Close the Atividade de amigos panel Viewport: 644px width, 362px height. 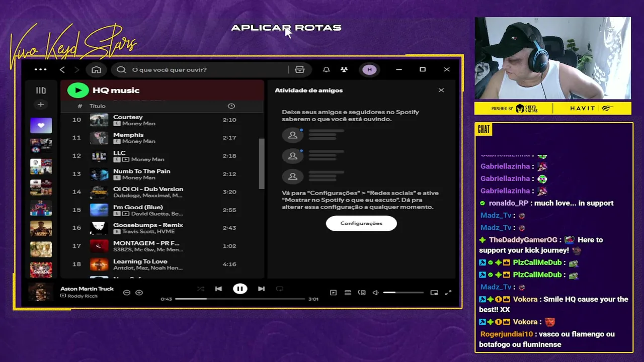tap(441, 90)
